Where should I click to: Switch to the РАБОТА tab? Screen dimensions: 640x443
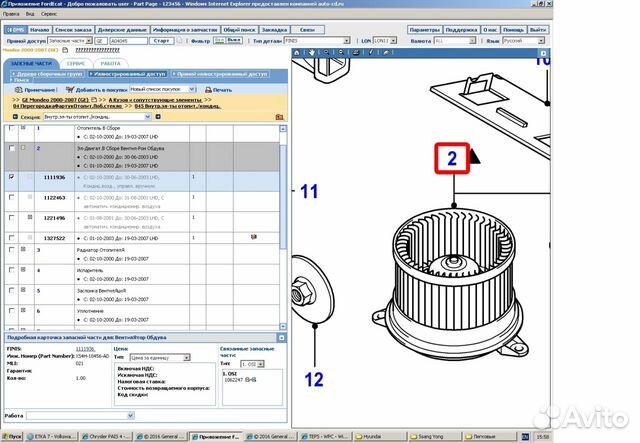(110, 63)
